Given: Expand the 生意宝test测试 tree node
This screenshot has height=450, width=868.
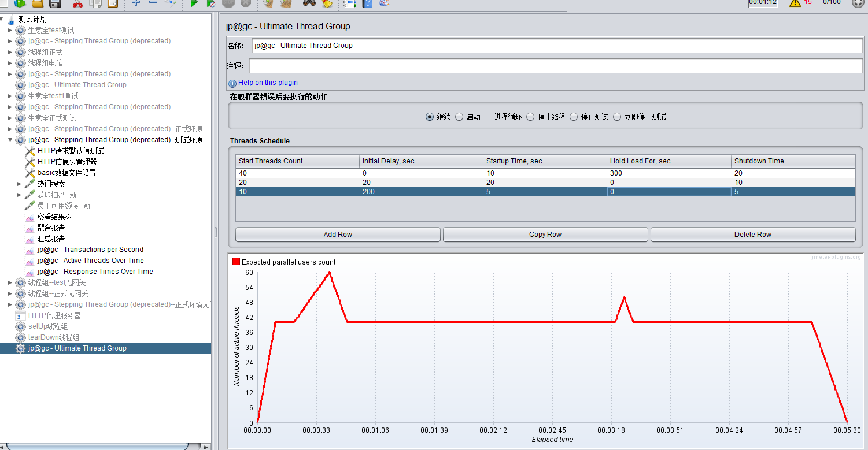Looking at the screenshot, I should click(x=10, y=30).
